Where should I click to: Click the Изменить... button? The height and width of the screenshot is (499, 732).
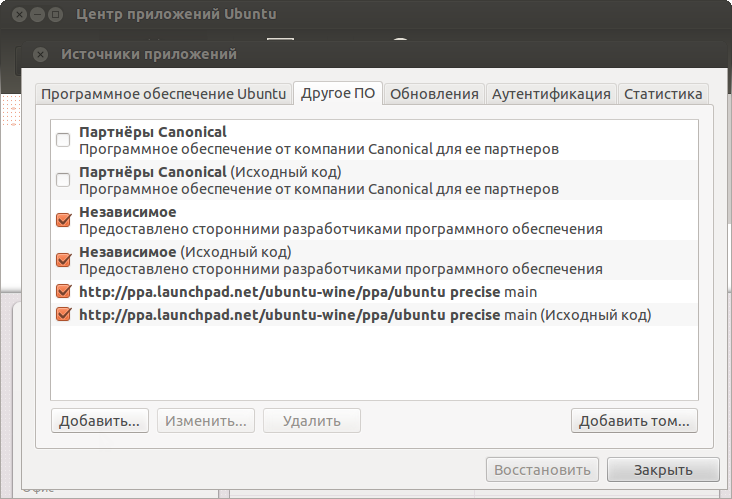tap(206, 421)
